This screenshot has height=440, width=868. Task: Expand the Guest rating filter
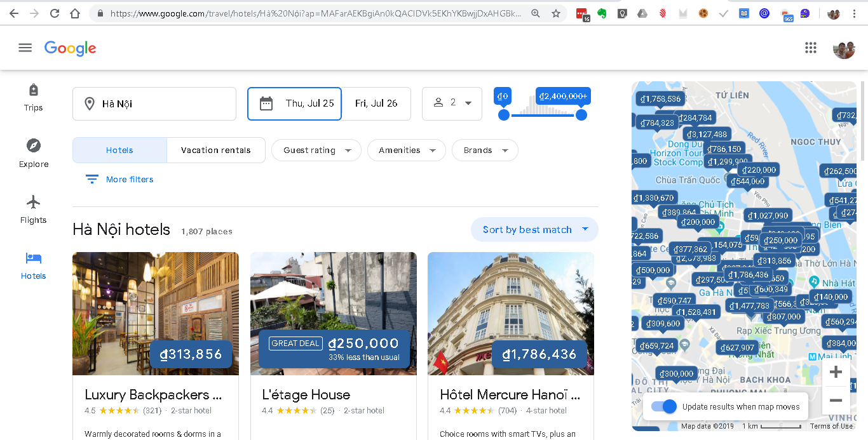(316, 150)
